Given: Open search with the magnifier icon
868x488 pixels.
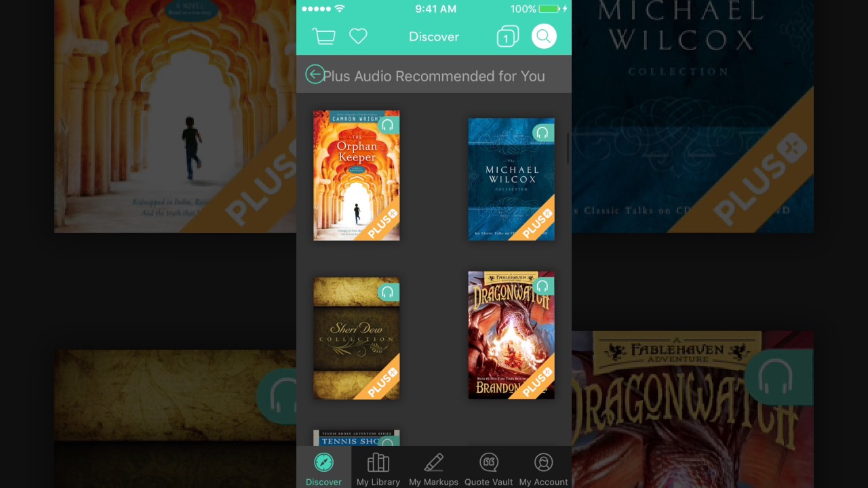Looking at the screenshot, I should click(x=544, y=37).
